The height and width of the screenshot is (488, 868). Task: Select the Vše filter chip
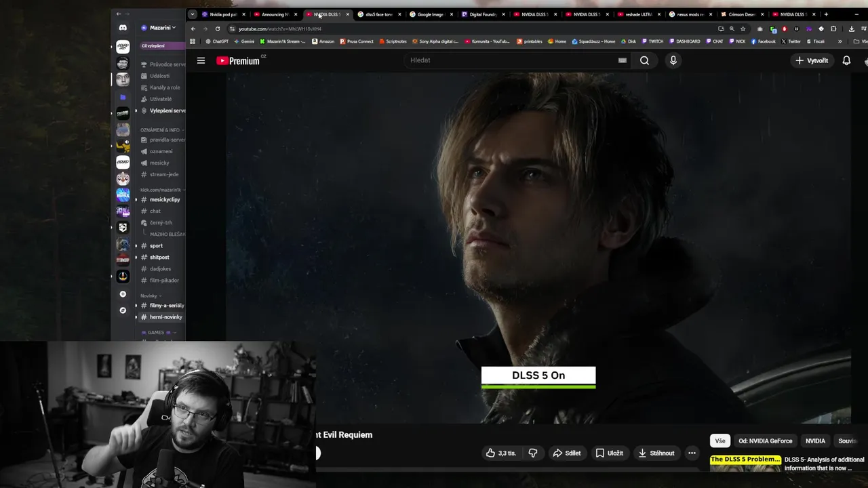click(720, 441)
